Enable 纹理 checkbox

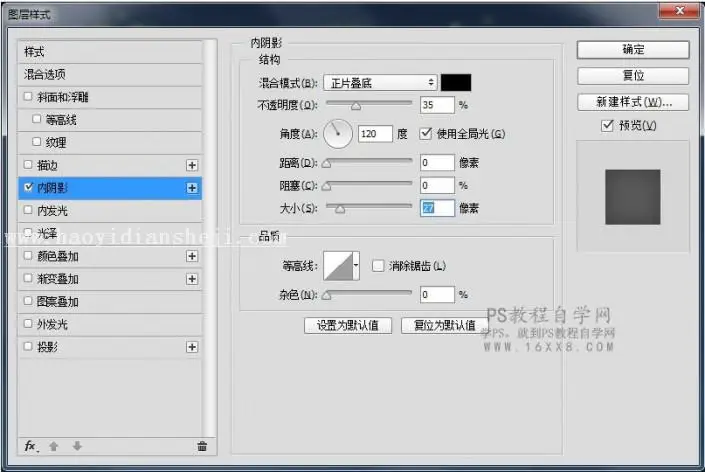click(37, 142)
